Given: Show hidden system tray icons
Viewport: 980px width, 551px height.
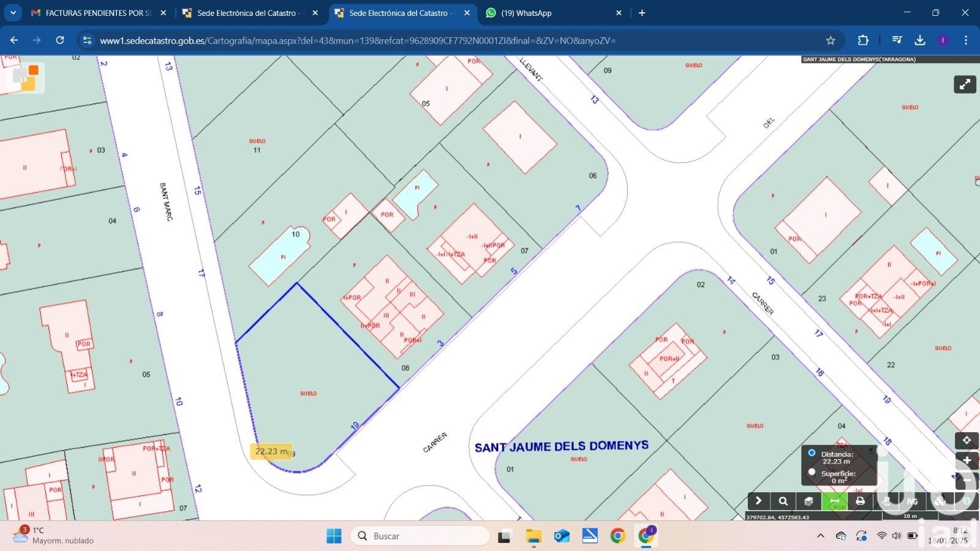Looking at the screenshot, I should click(x=821, y=536).
